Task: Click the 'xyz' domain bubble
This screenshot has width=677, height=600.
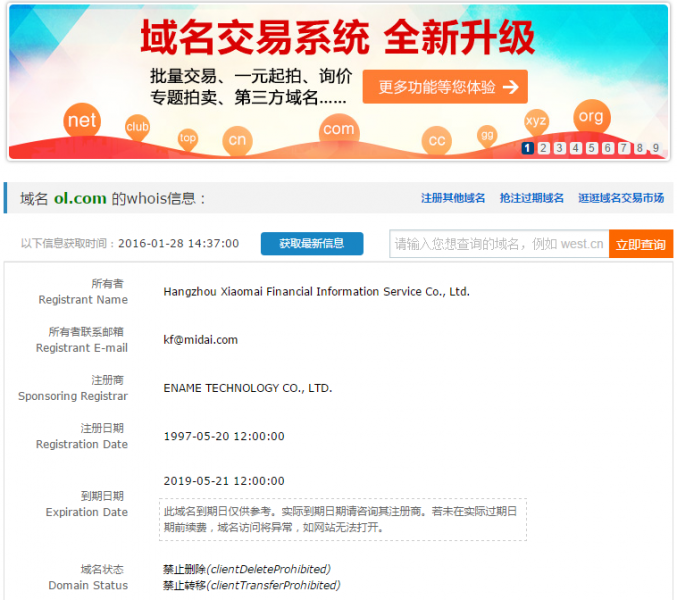Action: pyautogui.click(x=536, y=121)
